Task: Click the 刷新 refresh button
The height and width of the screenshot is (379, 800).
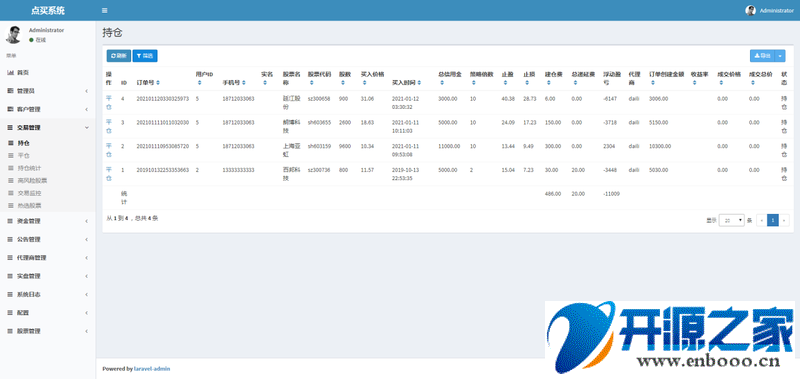Action: click(118, 56)
